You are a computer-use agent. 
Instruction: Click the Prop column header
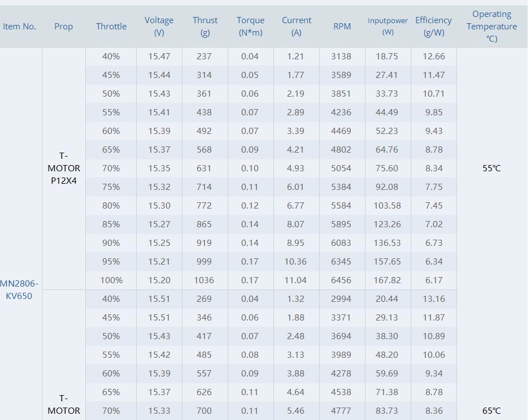pos(64,27)
